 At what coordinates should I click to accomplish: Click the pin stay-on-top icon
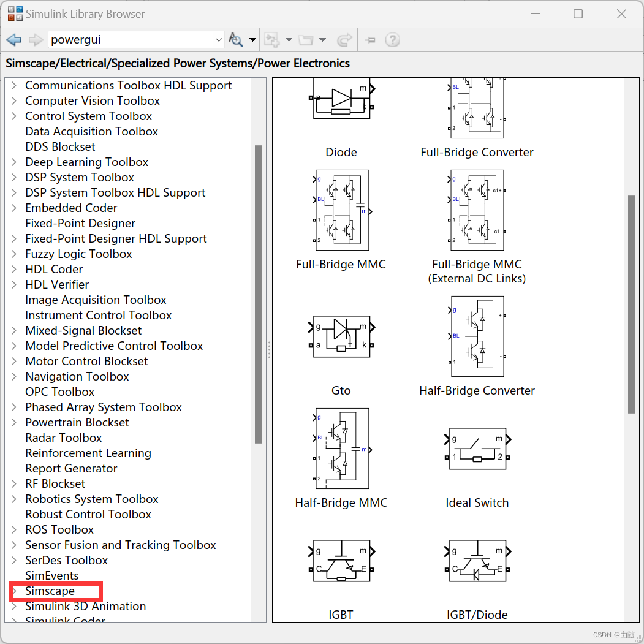click(x=370, y=40)
